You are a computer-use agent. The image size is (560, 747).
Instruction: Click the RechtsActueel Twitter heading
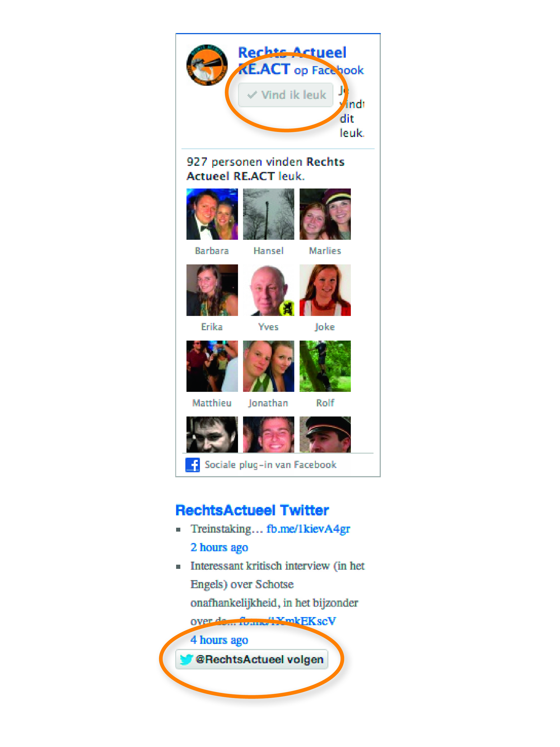click(x=252, y=510)
